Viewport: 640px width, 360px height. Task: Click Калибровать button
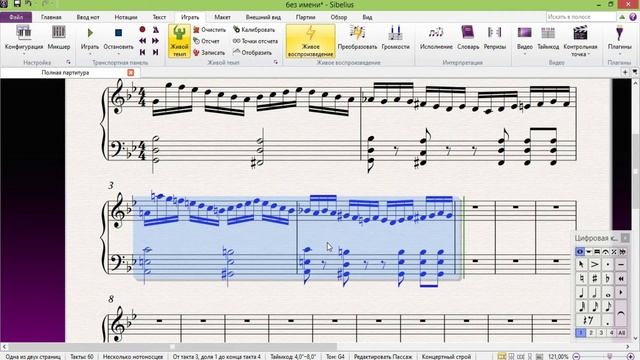pyautogui.click(x=254, y=30)
